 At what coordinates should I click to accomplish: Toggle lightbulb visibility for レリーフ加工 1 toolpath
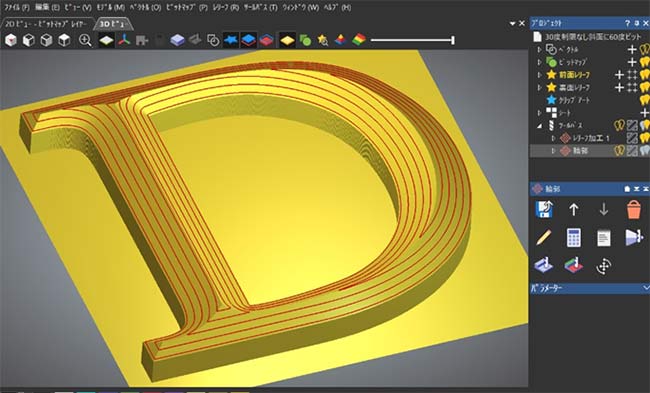(644, 138)
